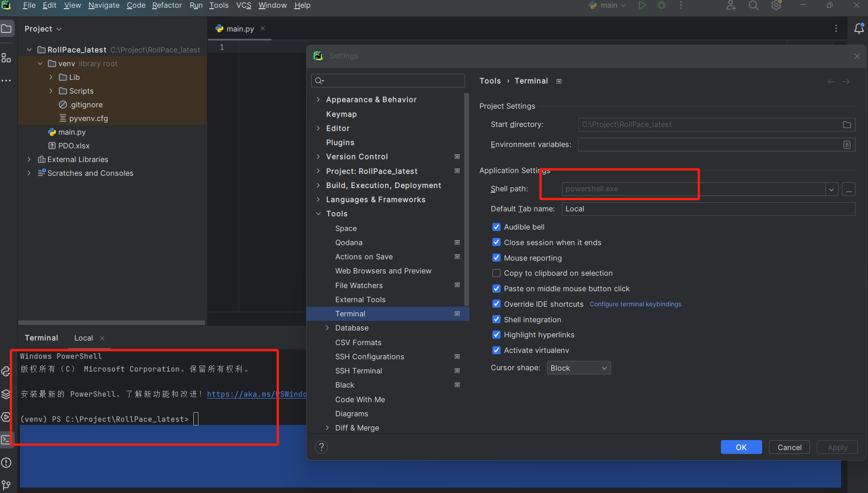This screenshot has height=493, width=868.
Task: Open the Shell path suggestions with its dropdown arrow
Action: 831,189
